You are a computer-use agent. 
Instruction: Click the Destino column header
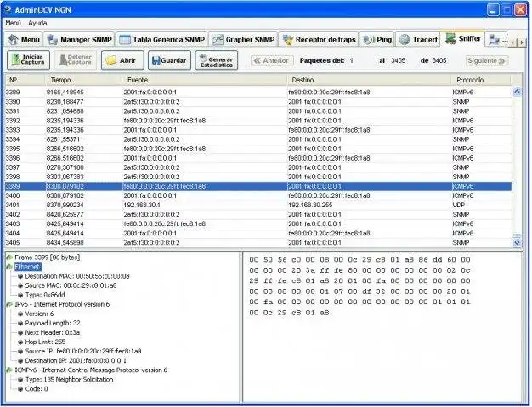coord(369,80)
